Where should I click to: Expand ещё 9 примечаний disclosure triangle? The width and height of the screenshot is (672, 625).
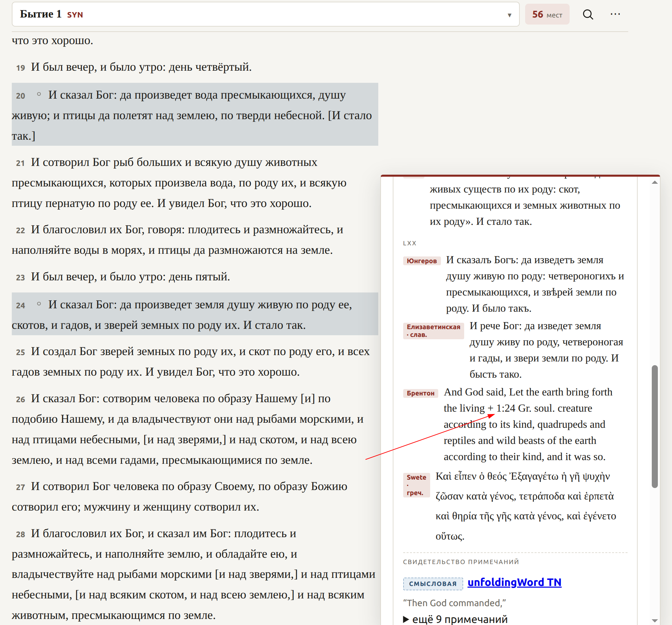click(x=406, y=619)
